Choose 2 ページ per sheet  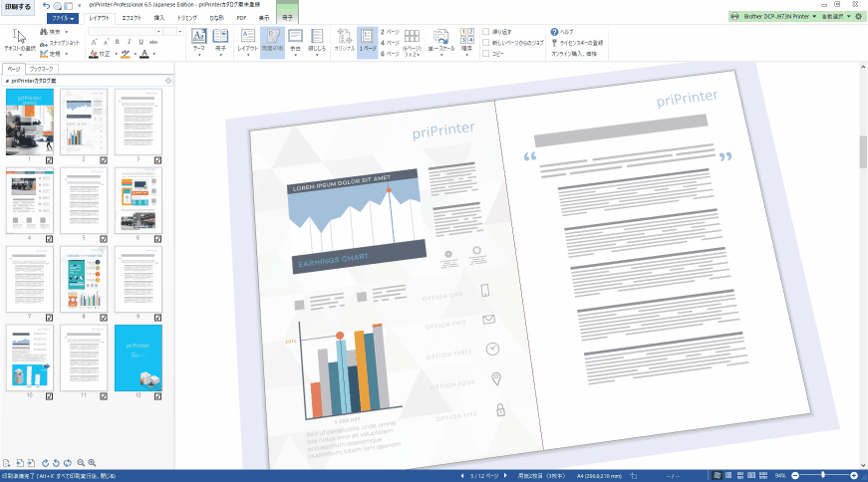(390, 32)
